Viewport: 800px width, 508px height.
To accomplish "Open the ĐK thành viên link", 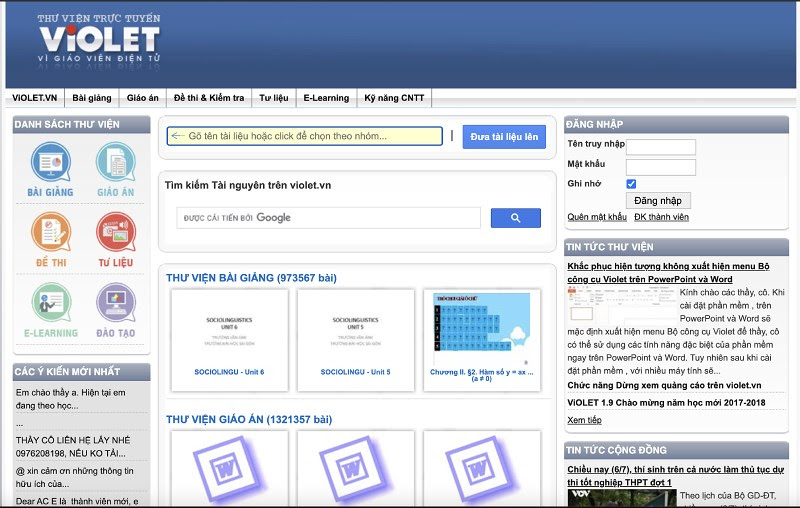I will [x=661, y=217].
